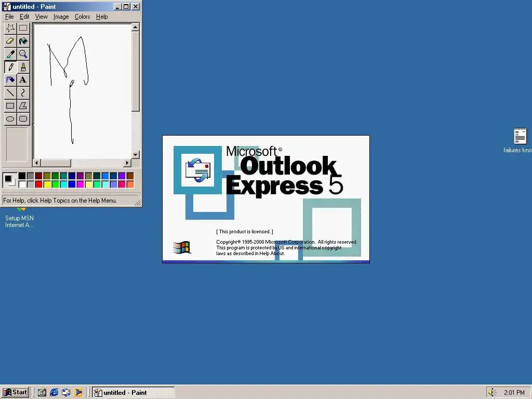Click the untitled - Paint taskbar button
The height and width of the screenshot is (399, 532).
(x=134, y=393)
